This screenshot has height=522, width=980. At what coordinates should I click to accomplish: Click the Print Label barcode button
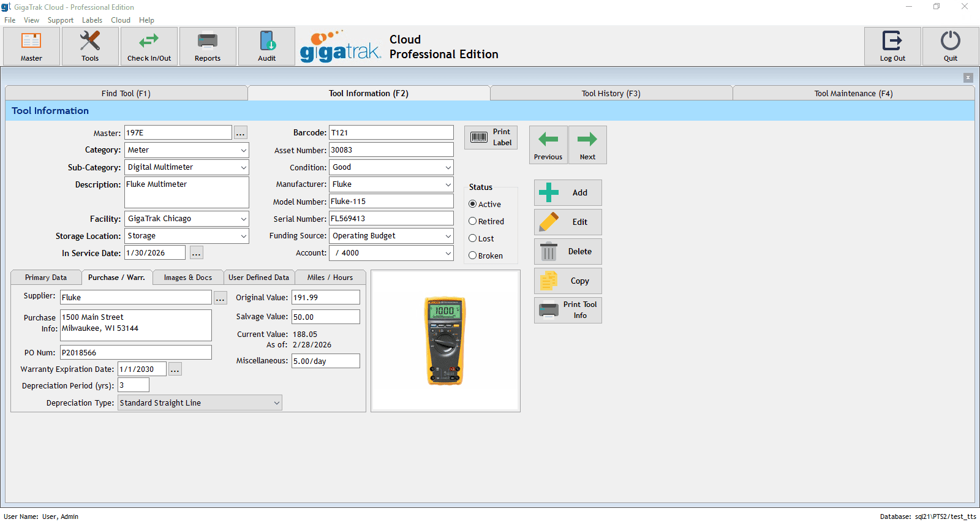click(491, 137)
